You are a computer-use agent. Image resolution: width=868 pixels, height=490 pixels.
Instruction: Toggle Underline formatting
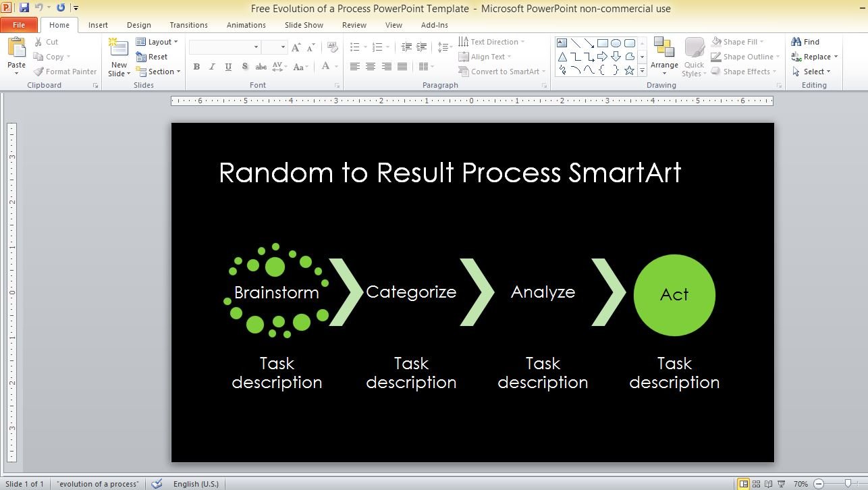click(228, 67)
